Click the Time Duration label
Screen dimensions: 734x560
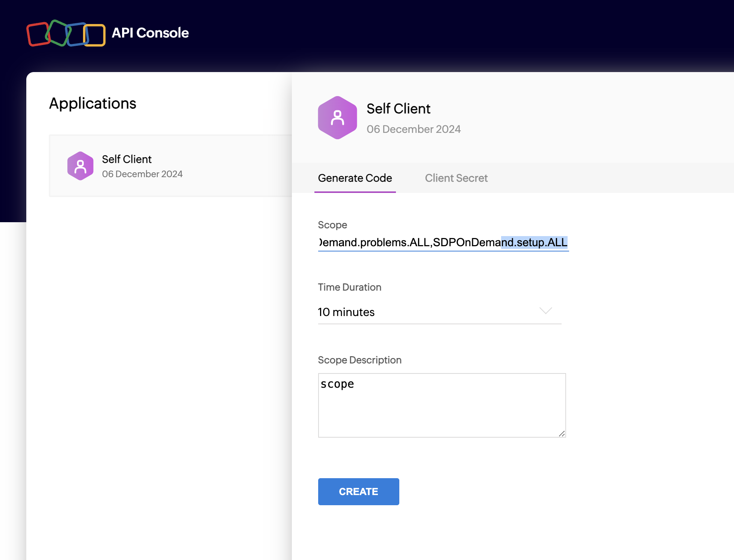349,287
